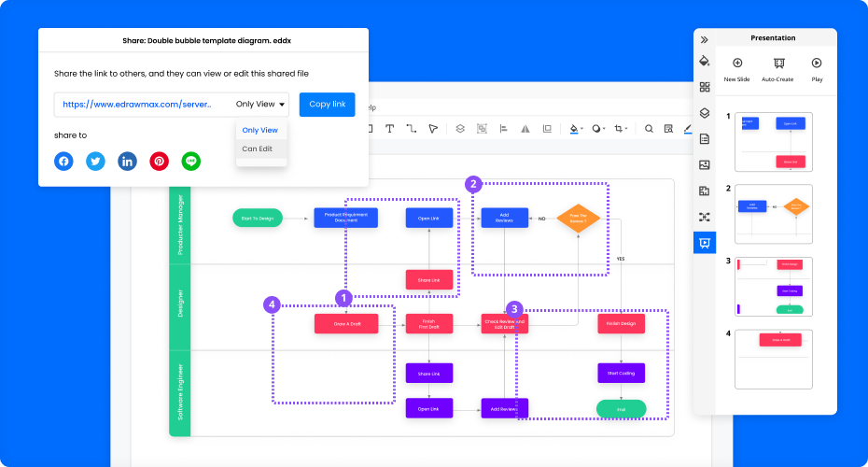Screen dimensions: 868x467
Task: Collapse the right sidebar with double chevron
Action: click(705, 39)
